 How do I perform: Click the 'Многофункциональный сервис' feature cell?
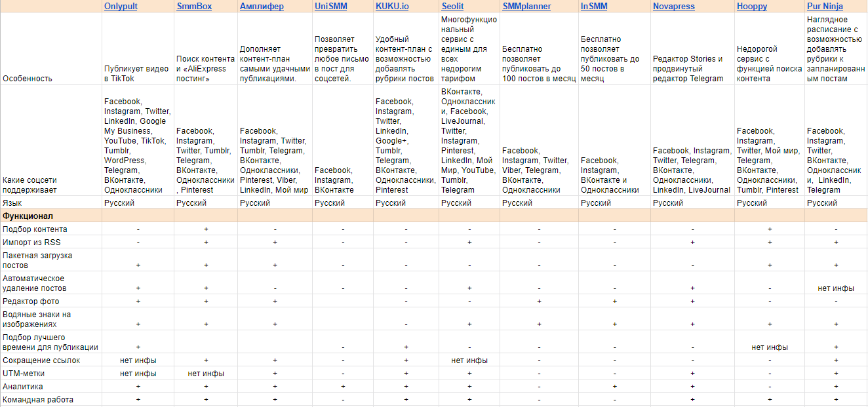pos(469,49)
